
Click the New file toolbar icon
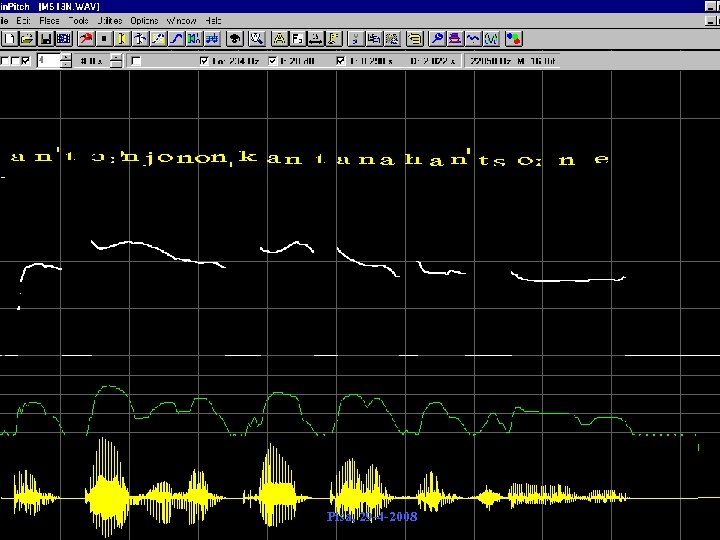click(10, 39)
